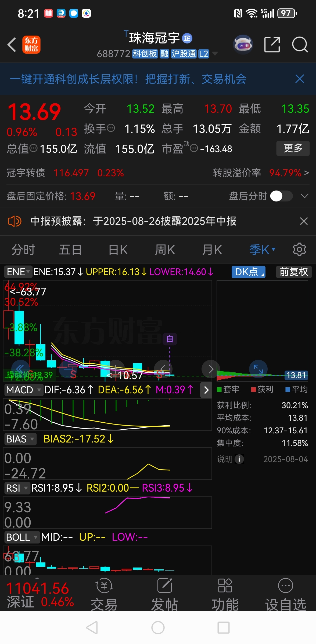Image resolution: width=316 pixels, height=644 pixels.
Task: Tap Android back navigation button
Action: click(92, 628)
